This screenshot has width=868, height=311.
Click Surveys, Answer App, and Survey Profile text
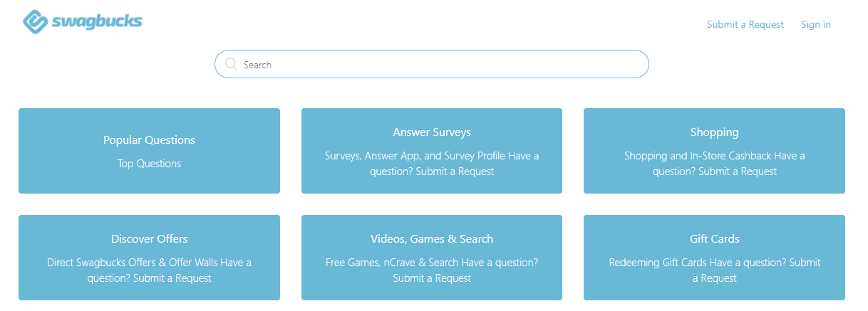(x=415, y=155)
